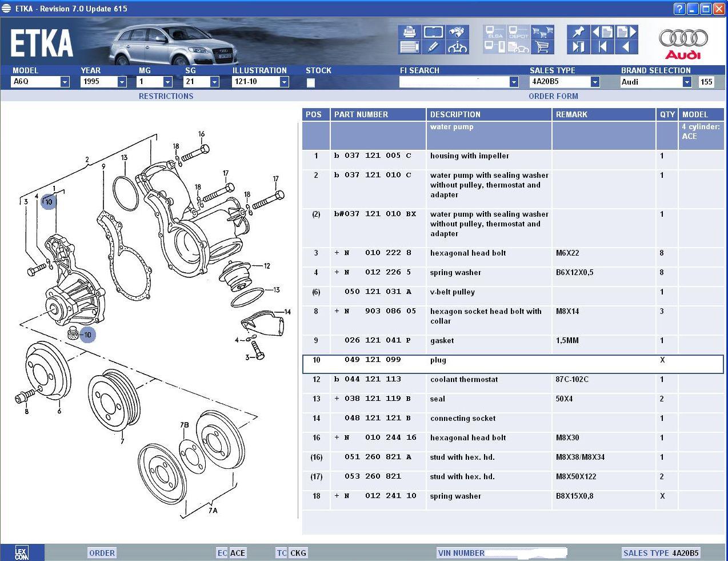Viewport: 728px width, 561px height.
Task: Switch to the RESTRICTIONS tab
Action: click(166, 96)
